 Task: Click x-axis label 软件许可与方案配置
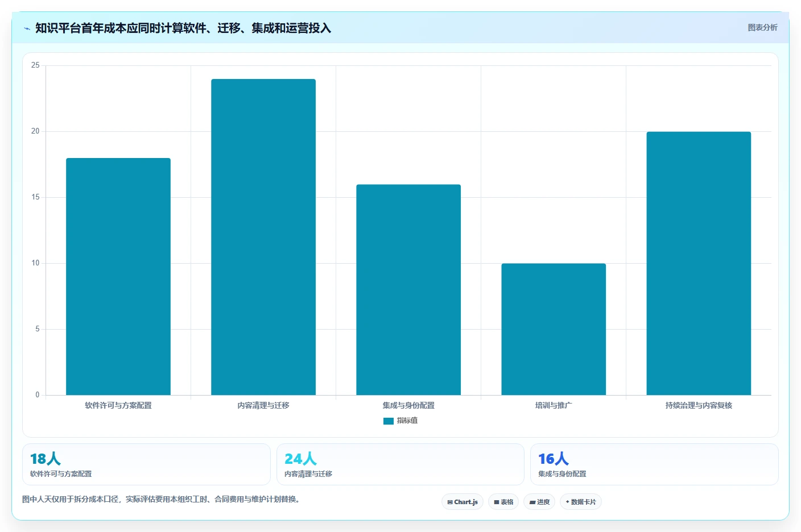tap(118, 405)
